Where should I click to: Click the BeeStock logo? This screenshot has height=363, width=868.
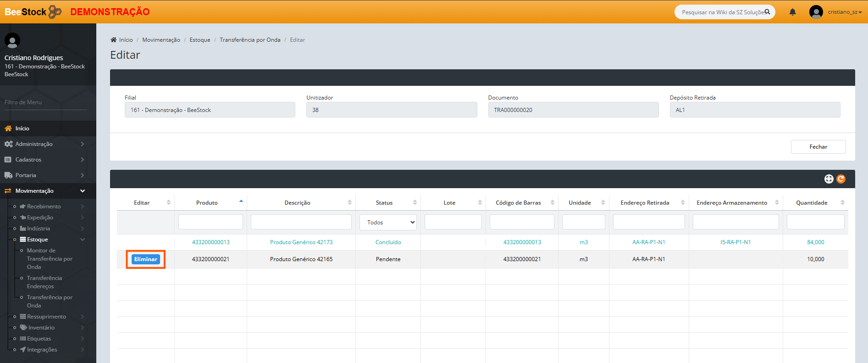click(33, 12)
